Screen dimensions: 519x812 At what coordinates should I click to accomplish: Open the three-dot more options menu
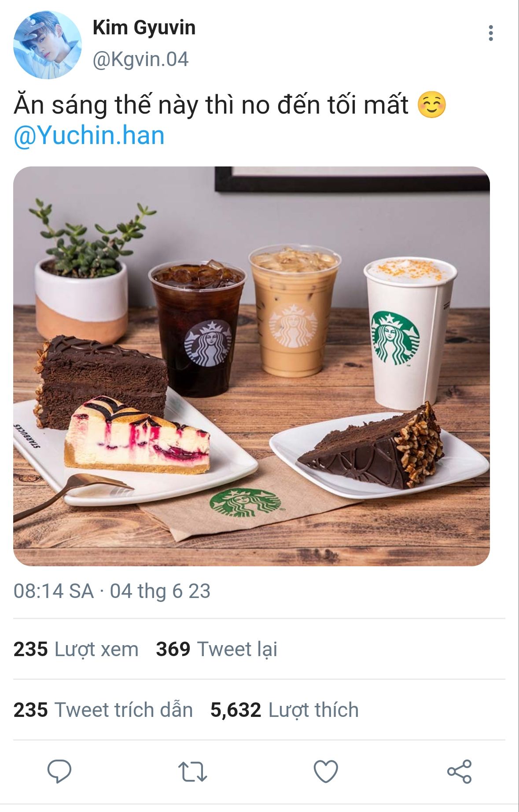tap(490, 33)
